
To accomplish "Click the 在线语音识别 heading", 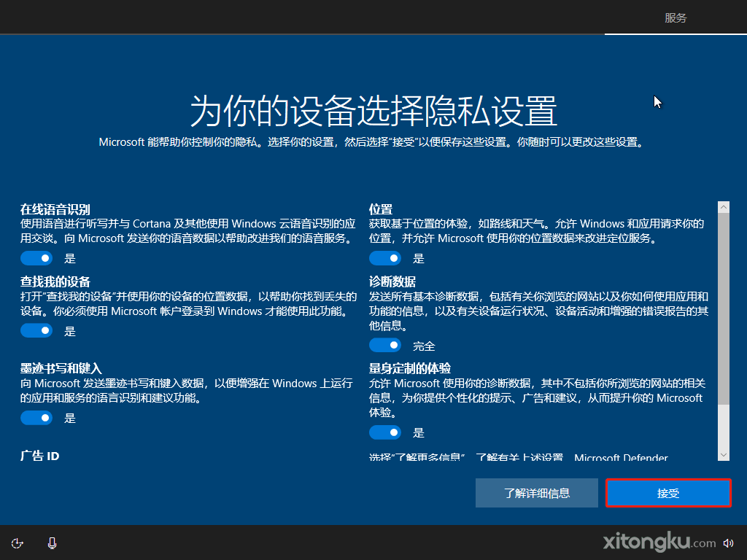I will [x=55, y=209].
